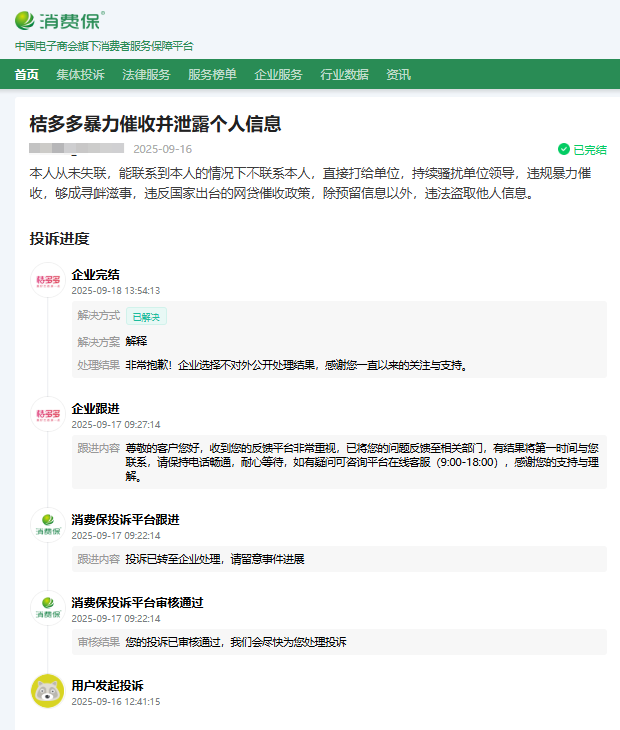Click timestamp 2025-09-18 13:54:13
This screenshot has width=620, height=730.
point(115,291)
